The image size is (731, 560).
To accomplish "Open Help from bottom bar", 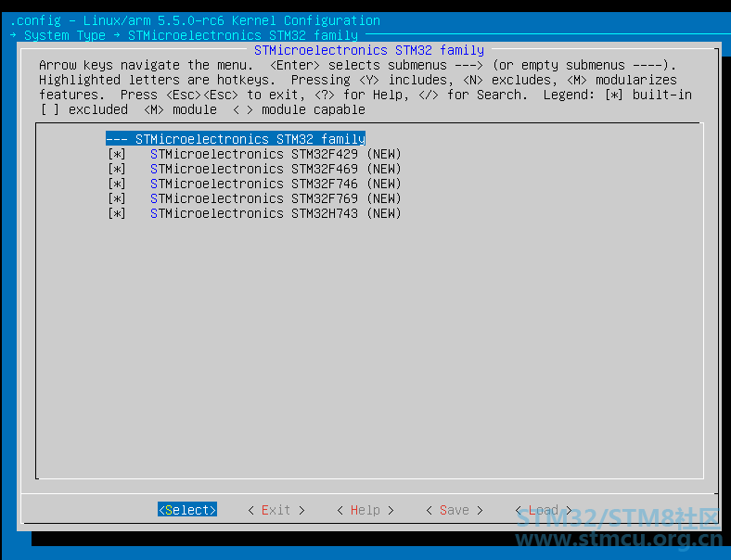I will pyautogui.click(x=365, y=510).
